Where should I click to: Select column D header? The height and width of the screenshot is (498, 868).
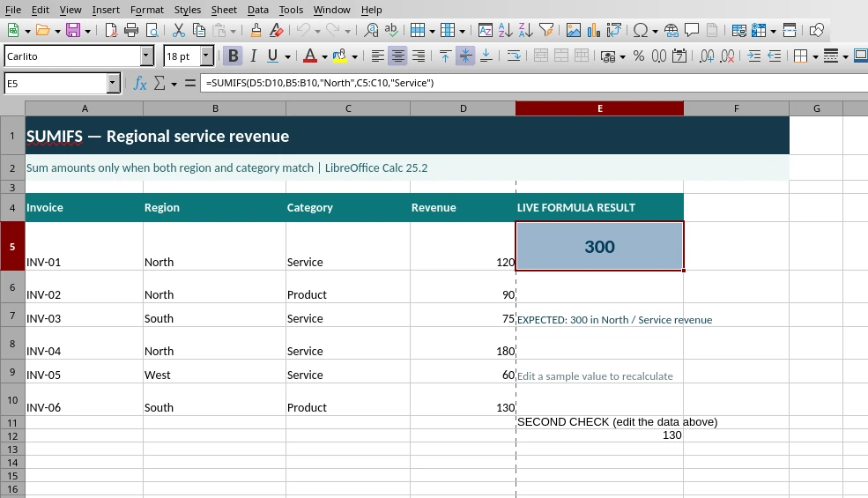(463, 108)
